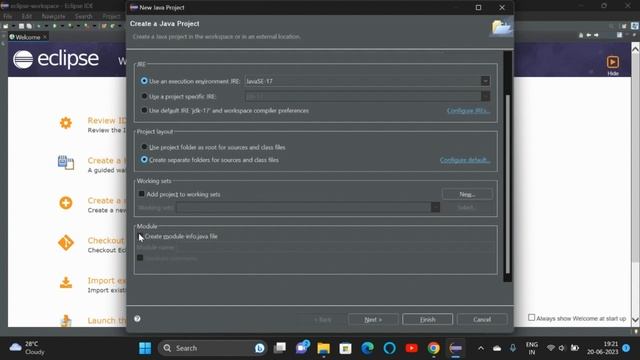The image size is (640, 360).
Task: Enable Add project to working sets checkbox
Action: tap(141, 194)
